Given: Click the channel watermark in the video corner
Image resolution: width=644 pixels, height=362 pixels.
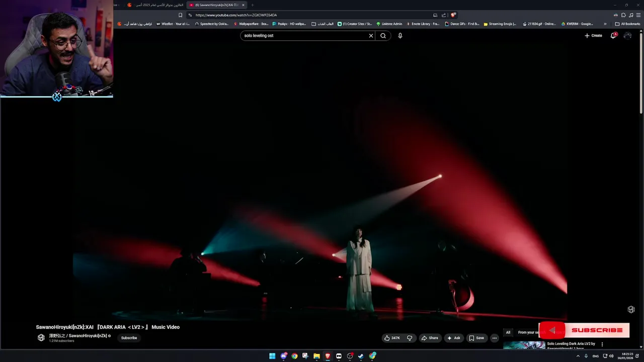Looking at the screenshot, I should point(631,309).
